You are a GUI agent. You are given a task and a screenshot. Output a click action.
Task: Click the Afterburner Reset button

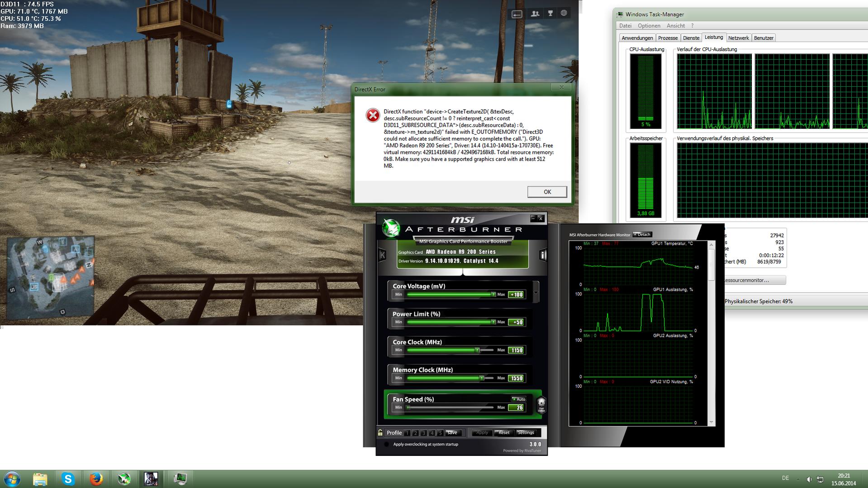coord(503,433)
